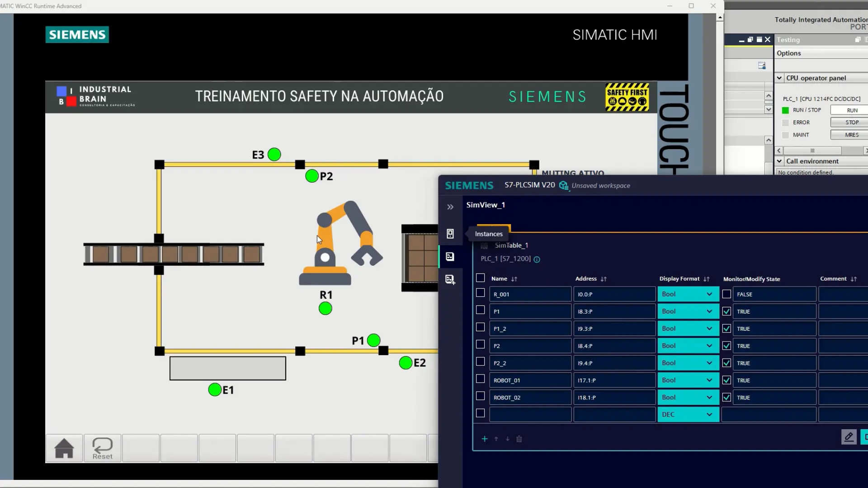Screen dimensions: 868x488
Task: Click add SimTable icon in sidebar
Action: pyautogui.click(x=450, y=280)
